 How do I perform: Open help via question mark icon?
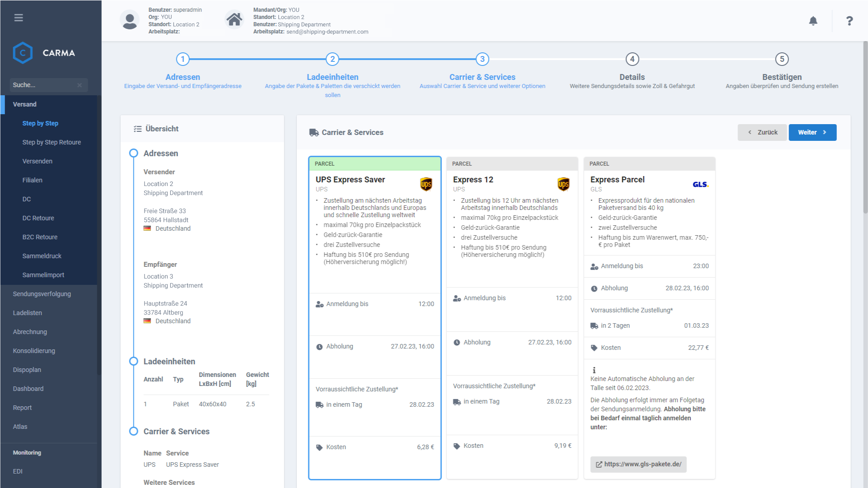tap(849, 21)
